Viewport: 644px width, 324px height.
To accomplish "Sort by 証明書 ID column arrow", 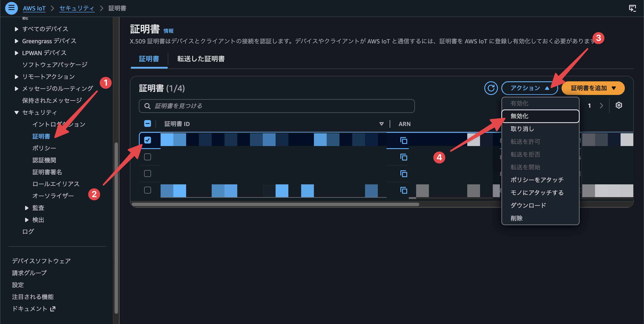I will (x=381, y=124).
